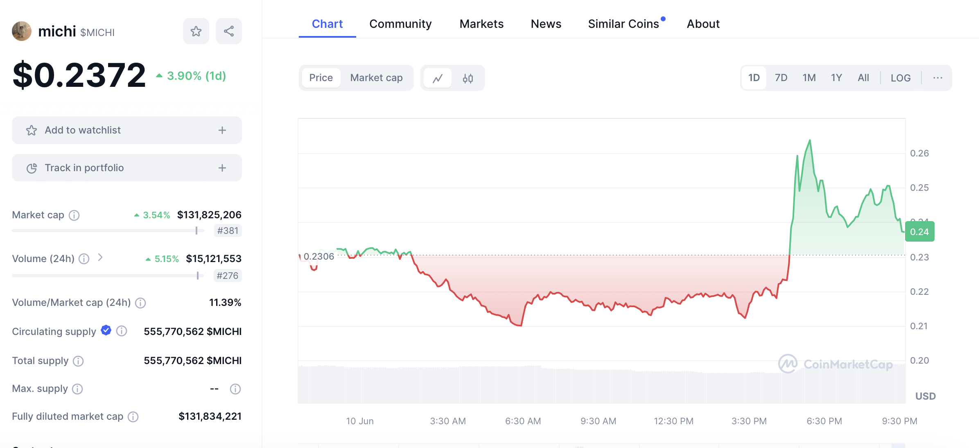Click Fully diluted market cap info icon
980x448 pixels.
point(133,416)
